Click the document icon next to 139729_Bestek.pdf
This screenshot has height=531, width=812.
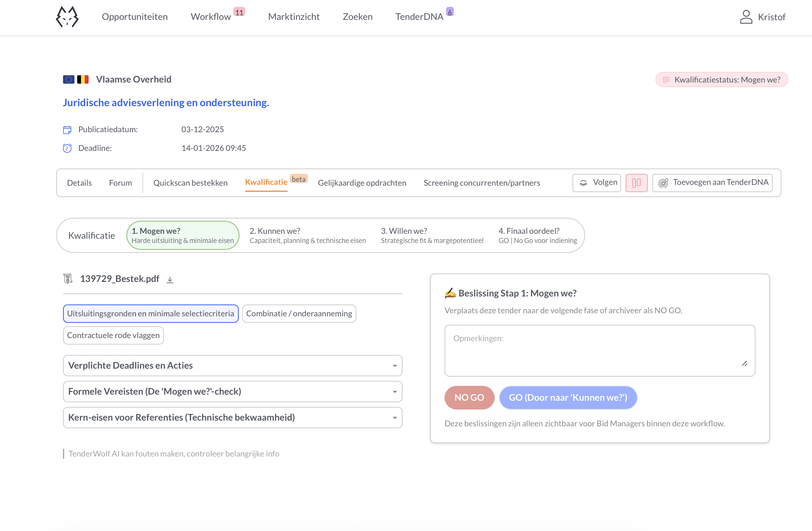[x=68, y=279]
